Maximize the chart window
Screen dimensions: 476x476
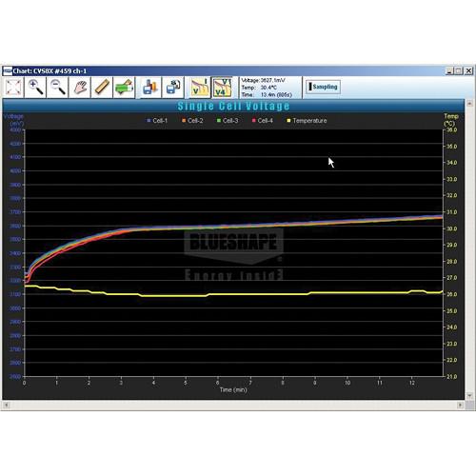click(459, 71)
